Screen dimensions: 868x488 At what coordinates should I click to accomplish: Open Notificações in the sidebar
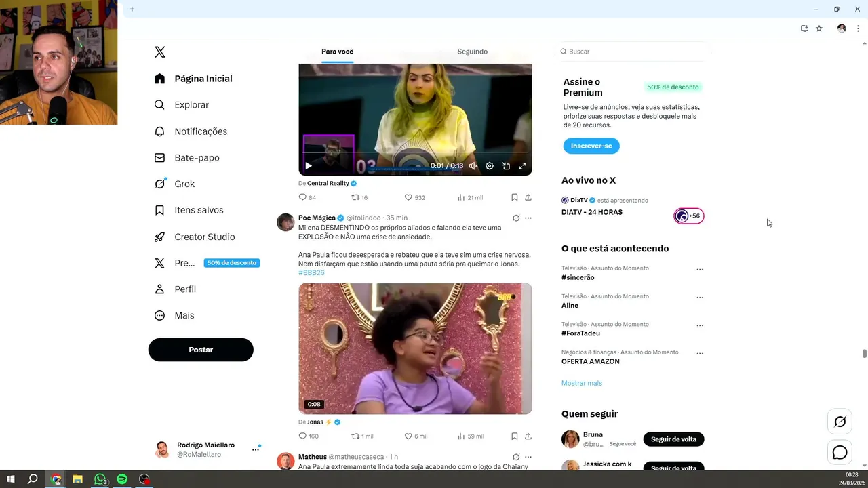coord(191,131)
